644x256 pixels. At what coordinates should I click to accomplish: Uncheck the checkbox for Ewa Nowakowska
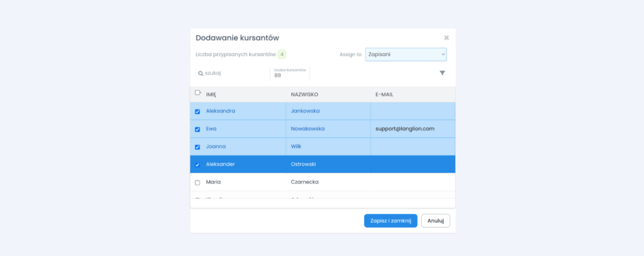pyautogui.click(x=197, y=129)
